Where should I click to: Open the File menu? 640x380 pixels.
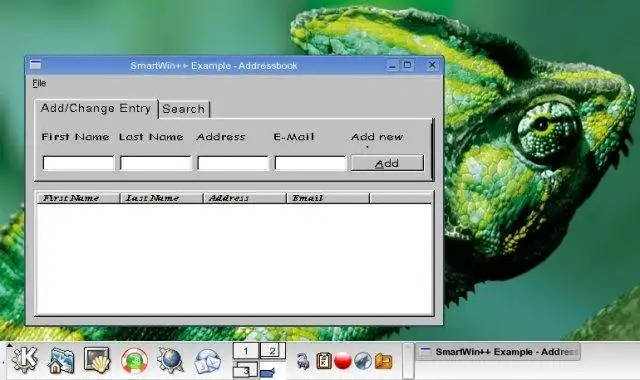click(39, 83)
